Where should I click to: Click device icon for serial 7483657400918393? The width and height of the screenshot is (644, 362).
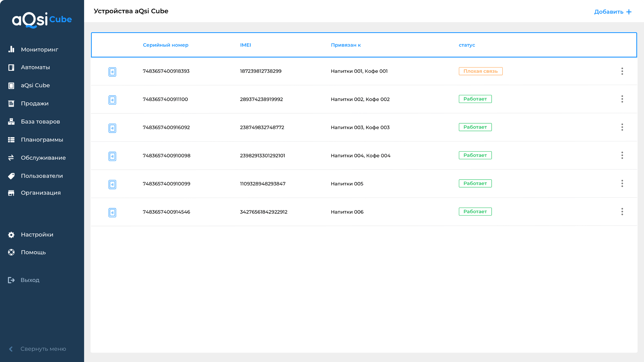[x=112, y=72]
